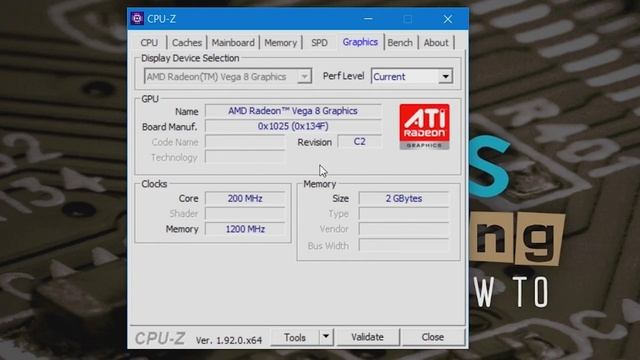The height and width of the screenshot is (360, 640).
Task: Click the Tools button
Action: 295,337
